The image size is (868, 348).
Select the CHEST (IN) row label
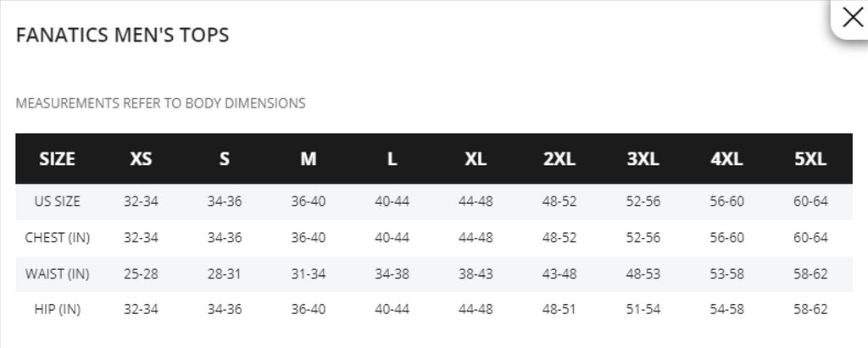point(57,238)
